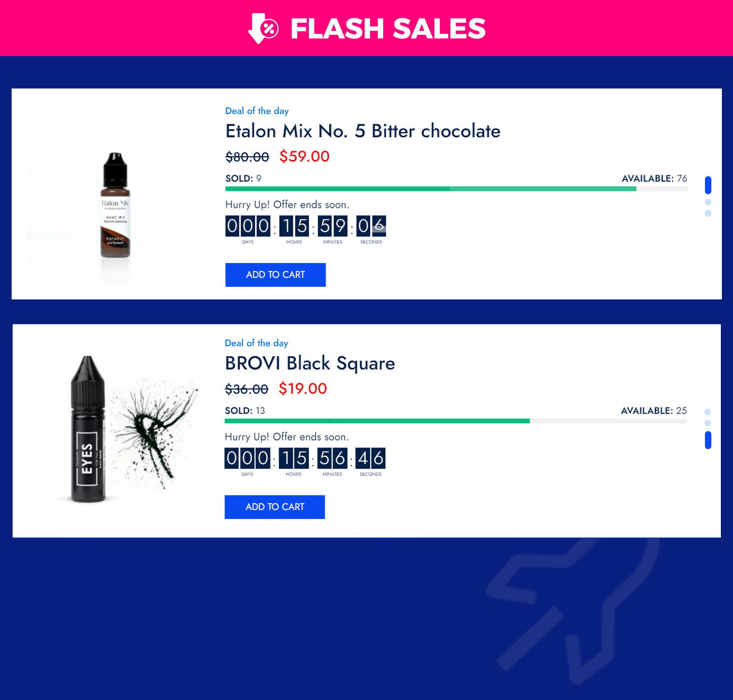Click the flash sales discount arrow icon

tap(263, 28)
